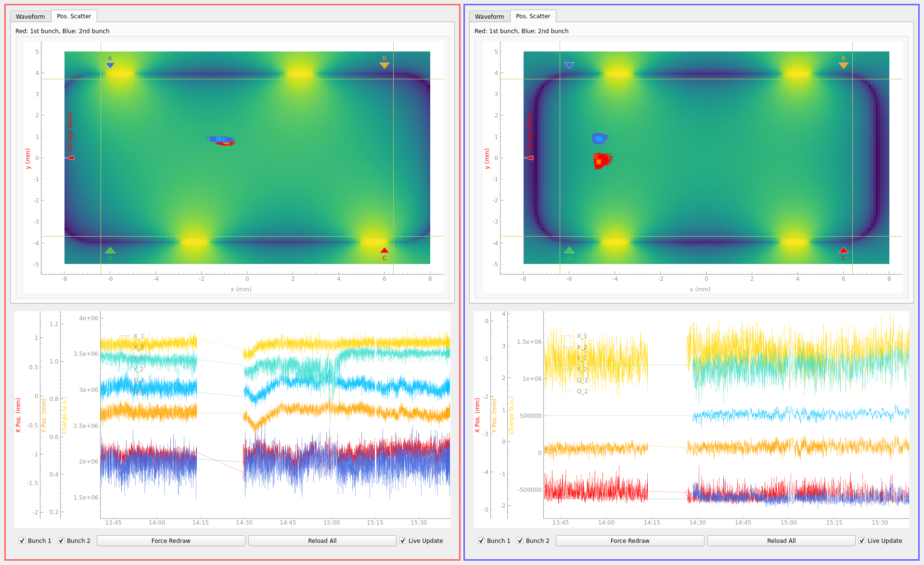
Task: Select Pos. Scatter tab in right panel
Action: [x=533, y=16]
